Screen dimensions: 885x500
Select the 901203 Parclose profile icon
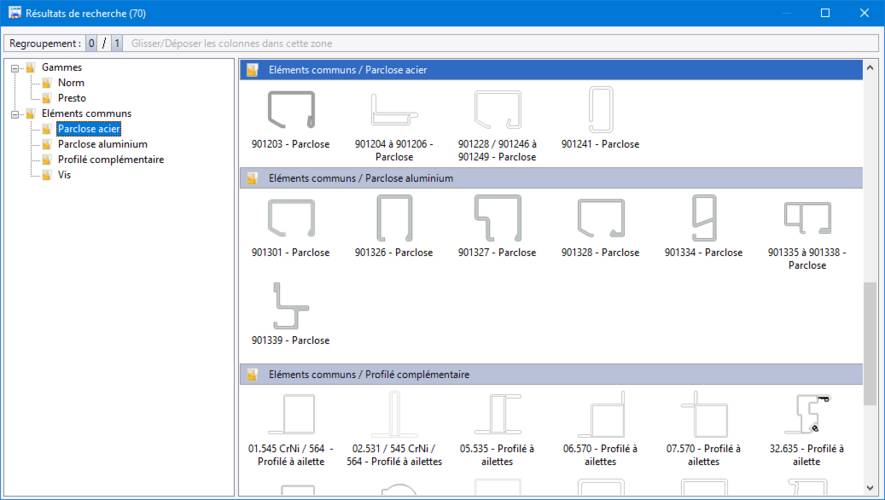(290, 109)
